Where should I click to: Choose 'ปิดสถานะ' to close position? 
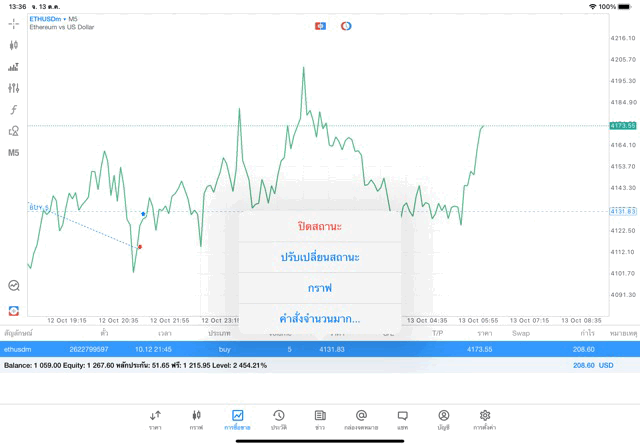[320, 226]
